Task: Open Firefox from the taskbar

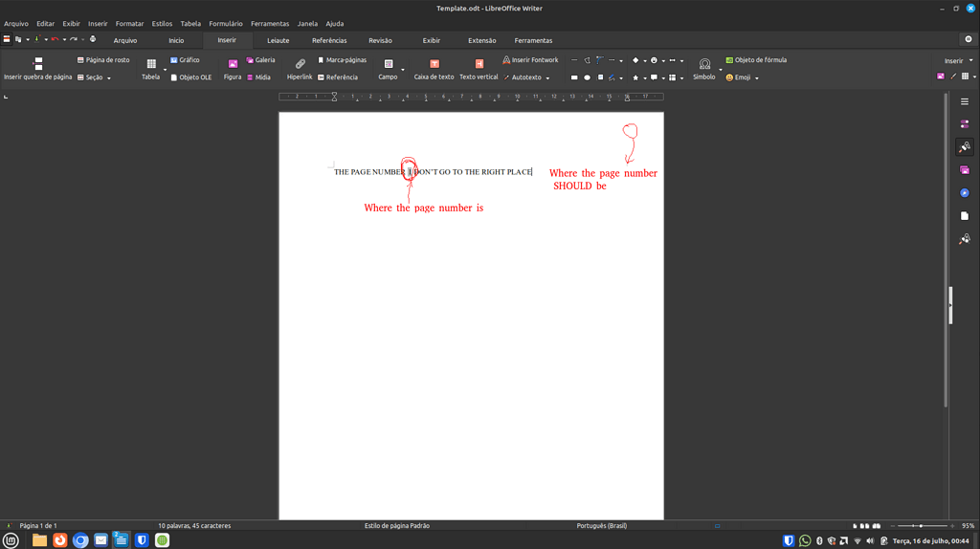Action: coord(60,540)
